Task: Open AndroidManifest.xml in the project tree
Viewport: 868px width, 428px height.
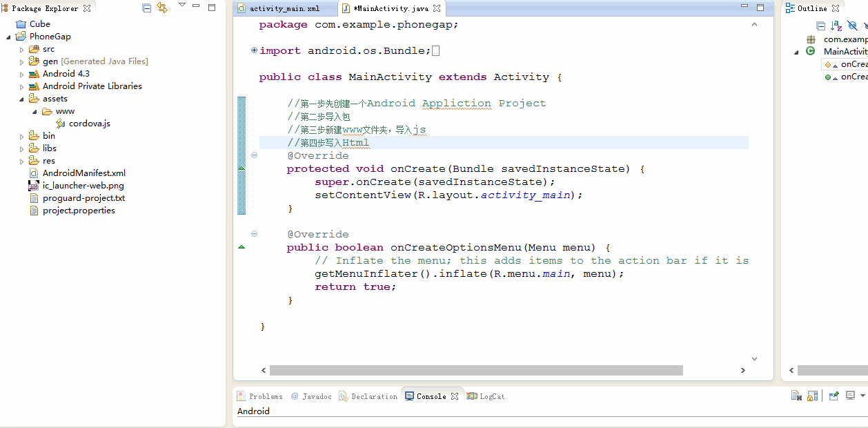Action: pos(84,173)
